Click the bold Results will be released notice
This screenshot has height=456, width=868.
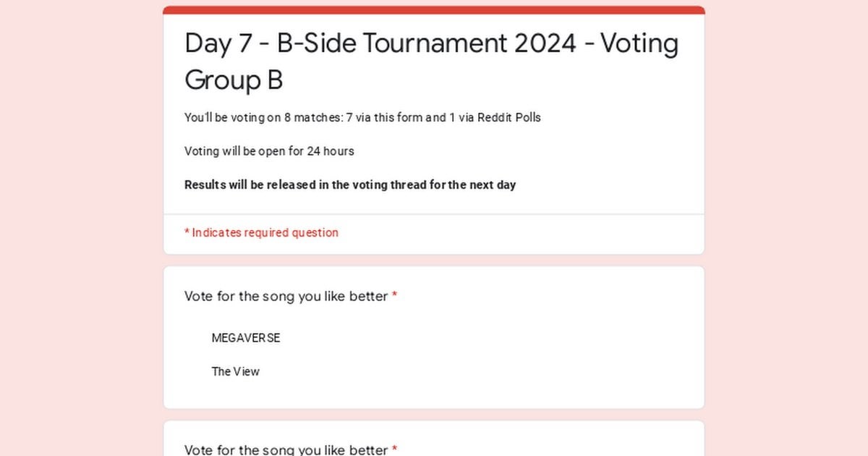point(350,185)
